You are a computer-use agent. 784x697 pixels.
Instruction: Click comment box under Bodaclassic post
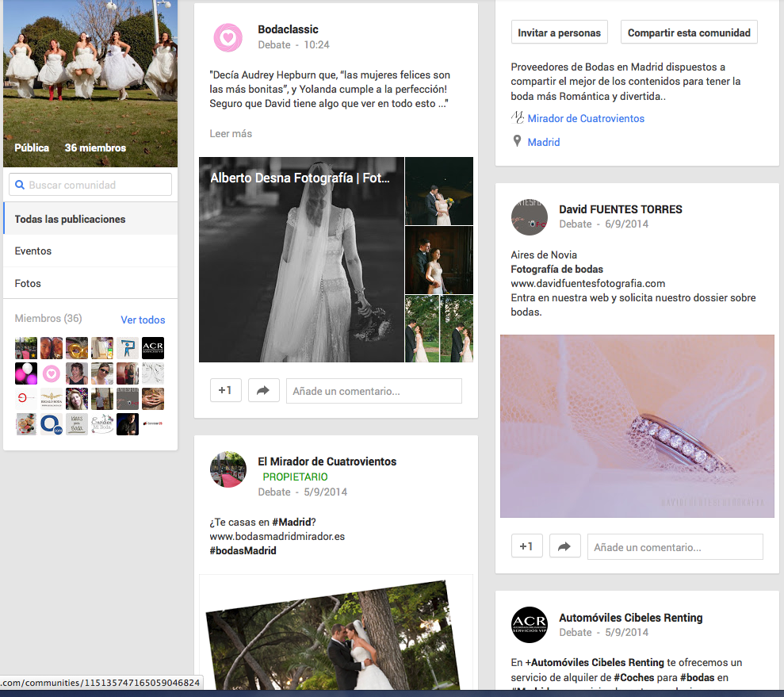[x=374, y=390]
